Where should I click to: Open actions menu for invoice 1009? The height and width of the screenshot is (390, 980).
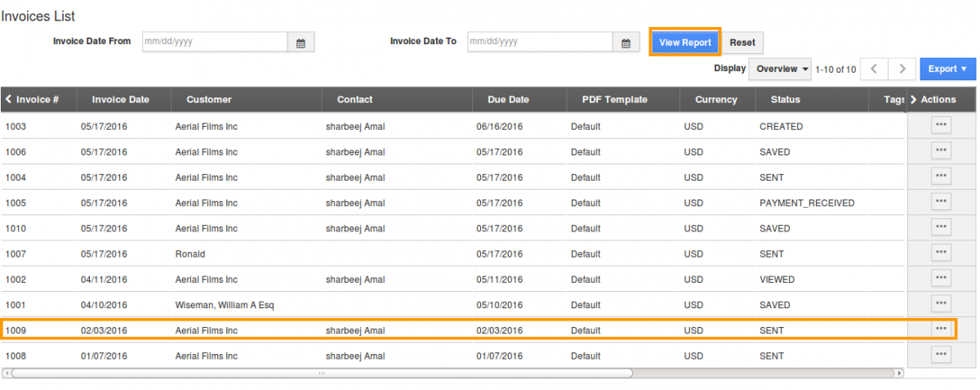[941, 329]
